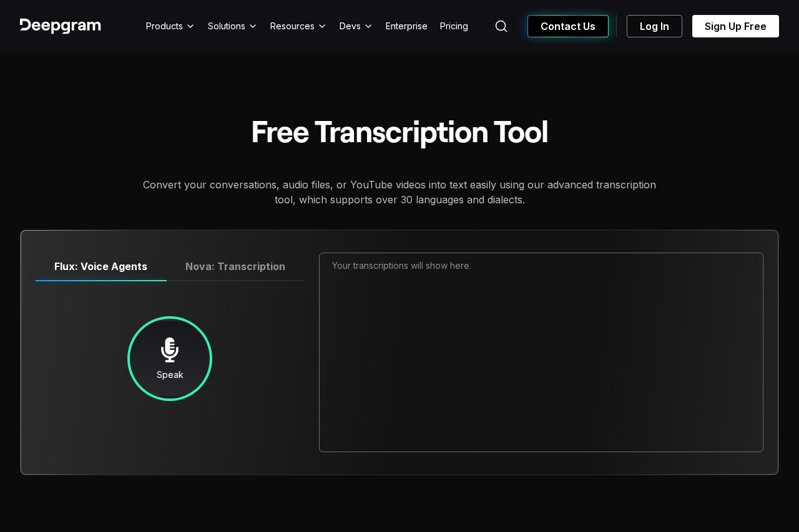Select the Products menu chevron icon
Viewport: 799px width, 532px height.
click(190, 26)
